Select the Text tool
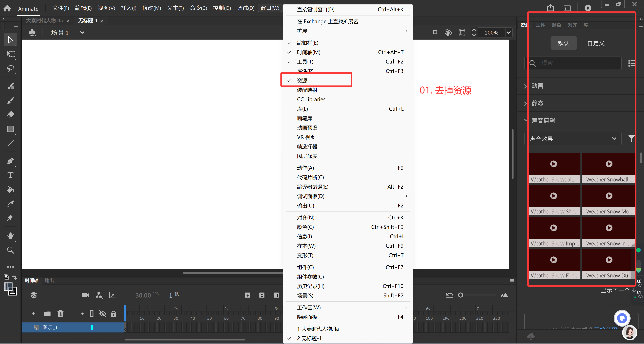This screenshot has height=344, width=644. click(x=10, y=175)
